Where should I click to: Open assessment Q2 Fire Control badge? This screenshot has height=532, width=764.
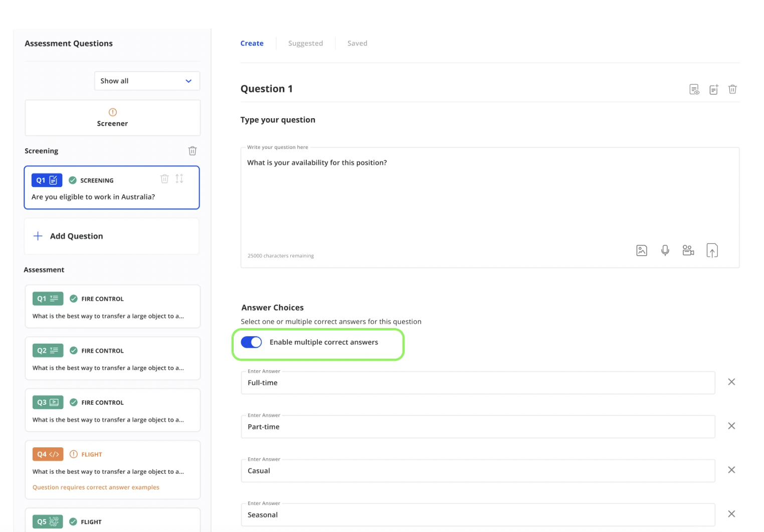click(x=48, y=351)
